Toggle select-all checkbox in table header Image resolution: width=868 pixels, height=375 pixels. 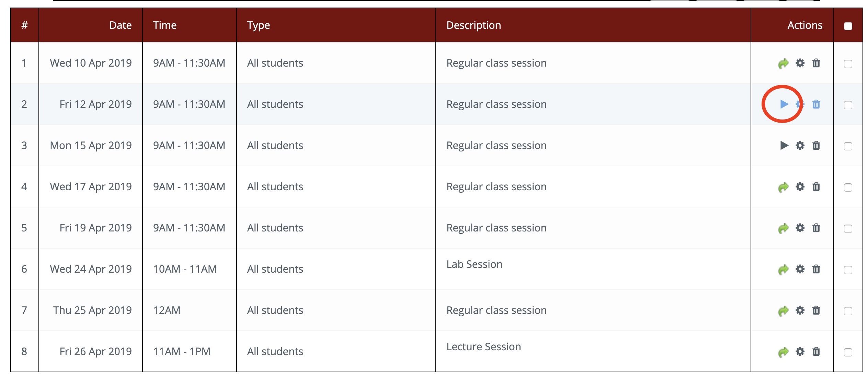pos(848,26)
